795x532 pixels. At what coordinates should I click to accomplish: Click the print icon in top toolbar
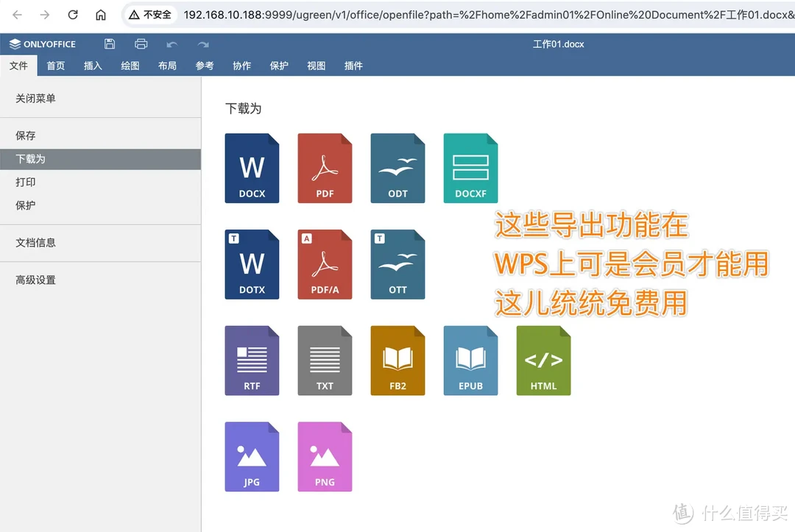coord(141,43)
